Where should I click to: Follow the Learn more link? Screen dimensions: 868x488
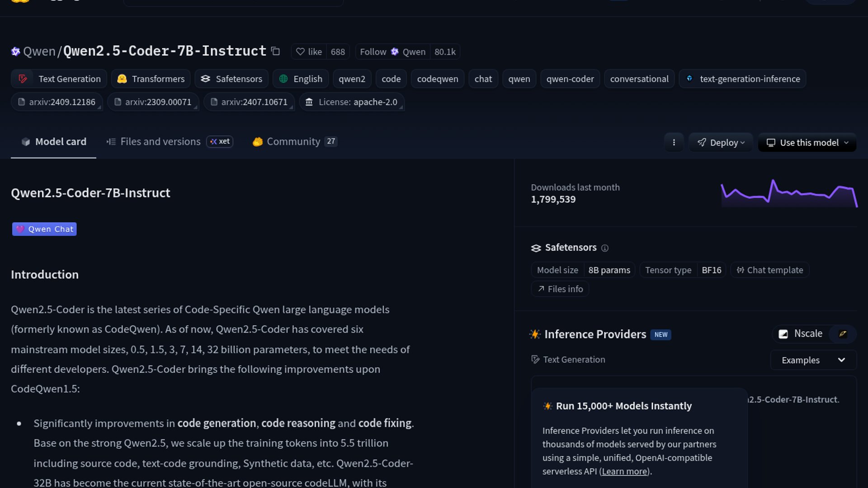click(x=624, y=471)
